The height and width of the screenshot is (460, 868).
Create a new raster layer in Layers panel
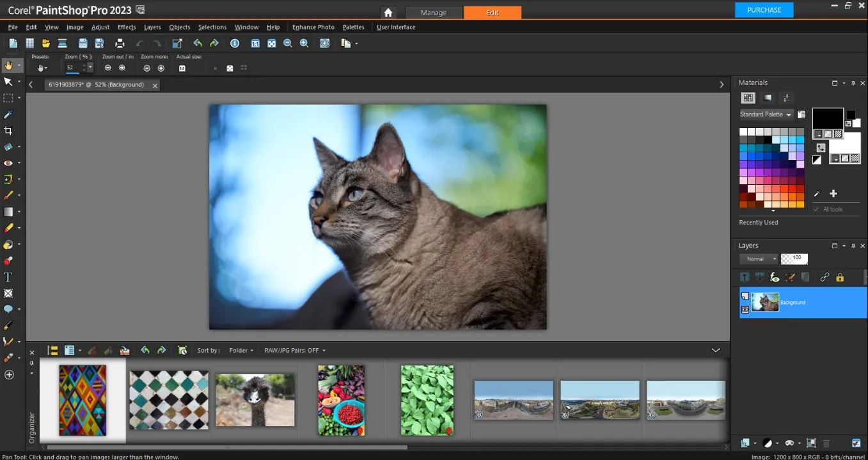pyautogui.click(x=745, y=443)
